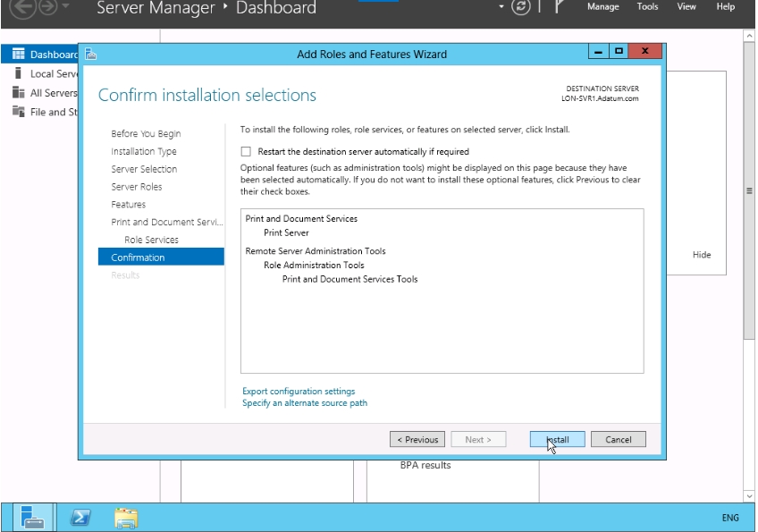Go to Print and Document Services step
This screenshot has width=758, height=532.
[167, 222]
